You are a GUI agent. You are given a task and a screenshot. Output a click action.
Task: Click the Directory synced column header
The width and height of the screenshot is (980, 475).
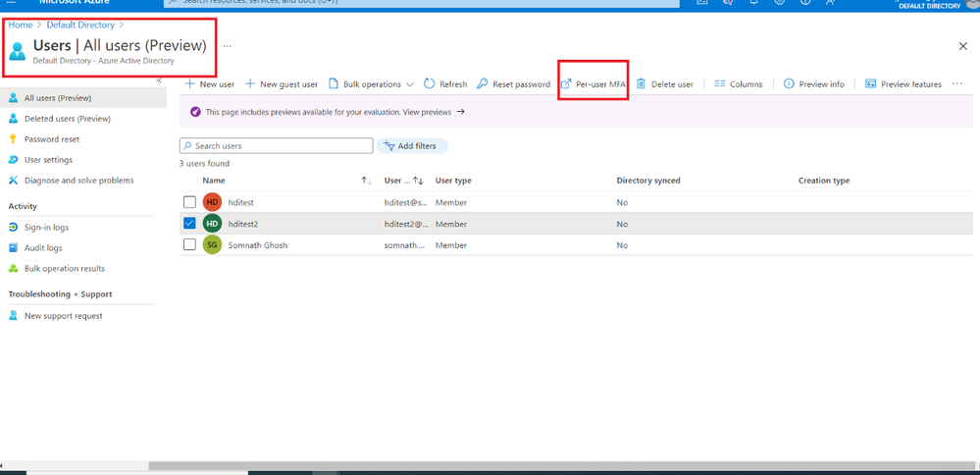648,181
